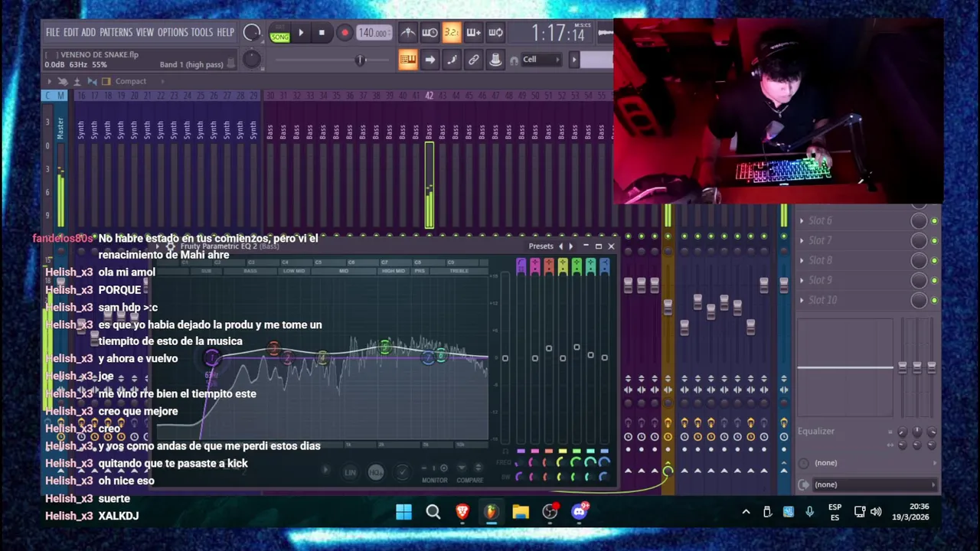Open Brave browser from taskbar
Screen dimensions: 980x551
tap(462, 512)
